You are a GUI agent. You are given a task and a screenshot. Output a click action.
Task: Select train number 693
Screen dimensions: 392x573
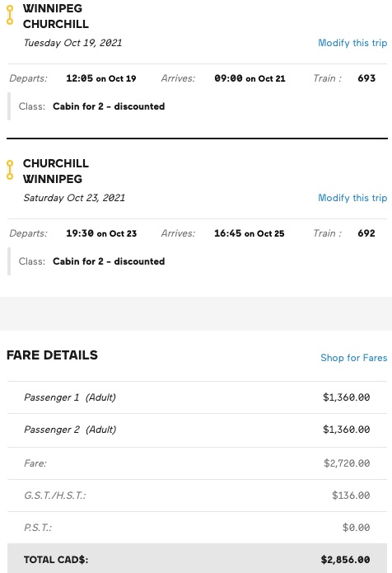[366, 78]
